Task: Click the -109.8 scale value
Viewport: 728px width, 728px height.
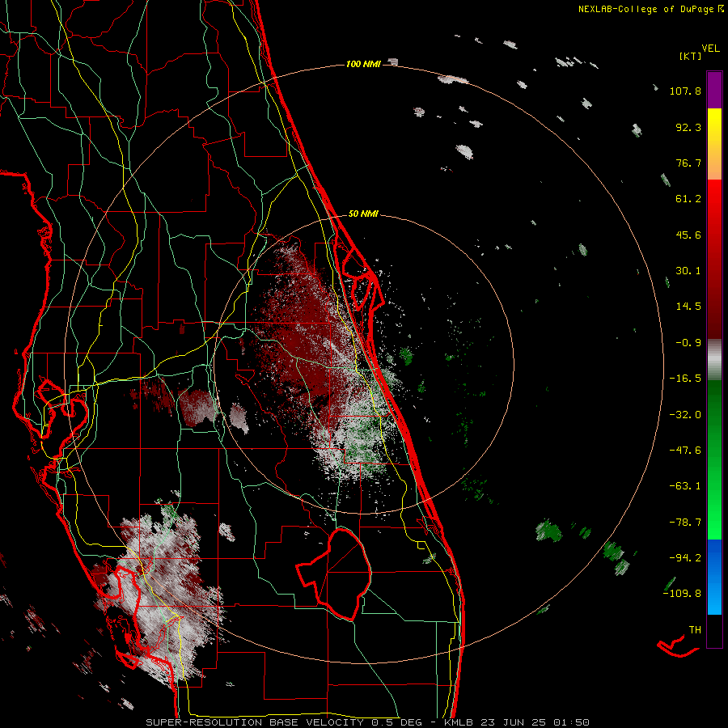Action: [682, 594]
